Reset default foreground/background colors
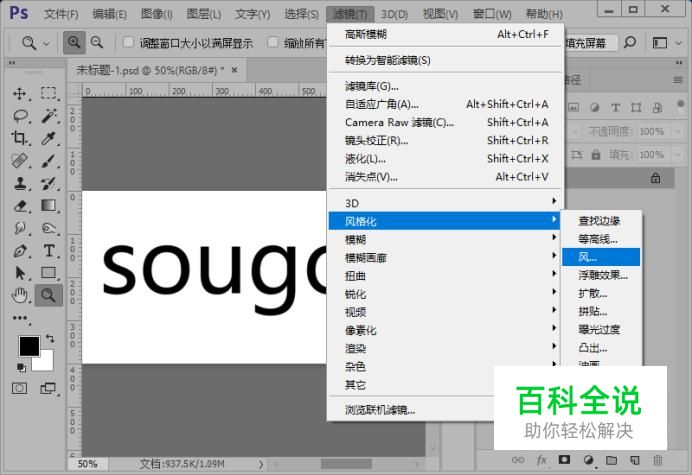 [21, 367]
